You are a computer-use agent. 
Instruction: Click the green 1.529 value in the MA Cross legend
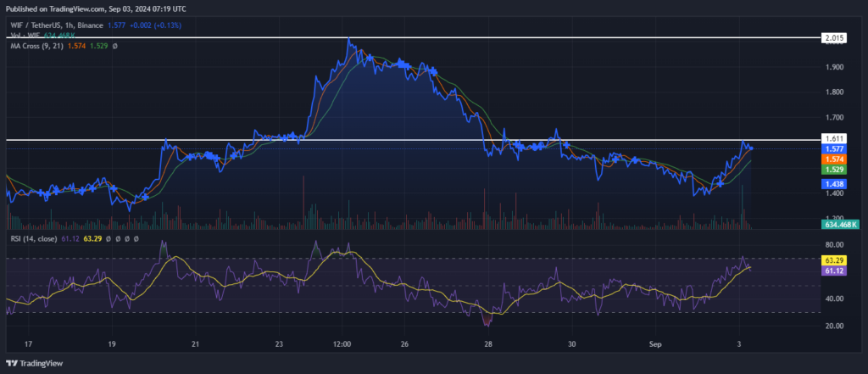(97, 46)
